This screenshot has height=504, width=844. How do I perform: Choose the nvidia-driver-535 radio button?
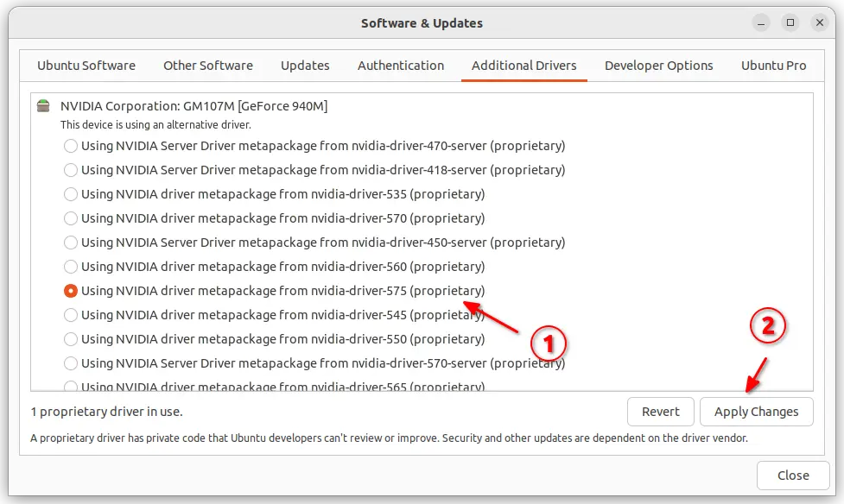(x=71, y=194)
